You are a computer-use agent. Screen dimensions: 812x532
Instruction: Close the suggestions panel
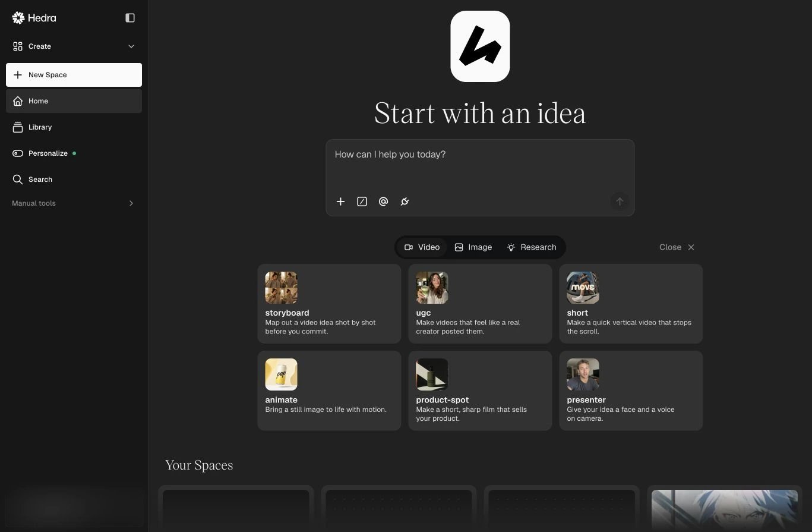pyautogui.click(x=677, y=247)
